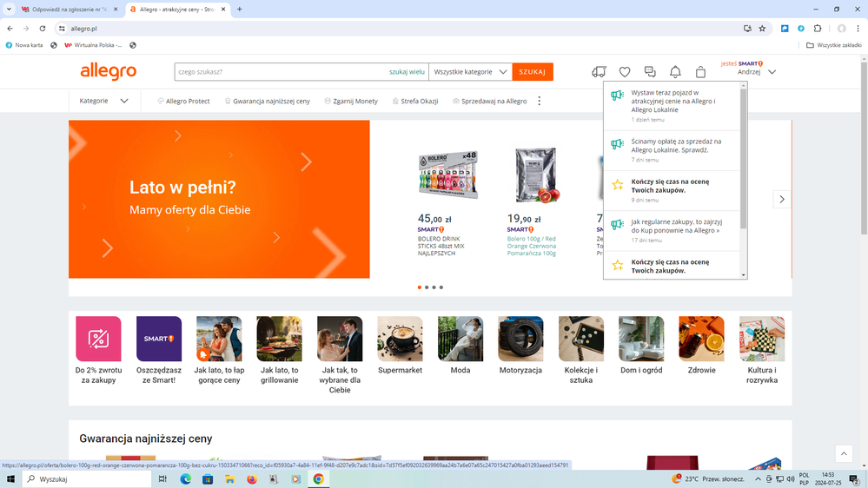Viewport: 868px width, 488px height.
Task: Open Firefox from taskbar
Action: (252, 478)
